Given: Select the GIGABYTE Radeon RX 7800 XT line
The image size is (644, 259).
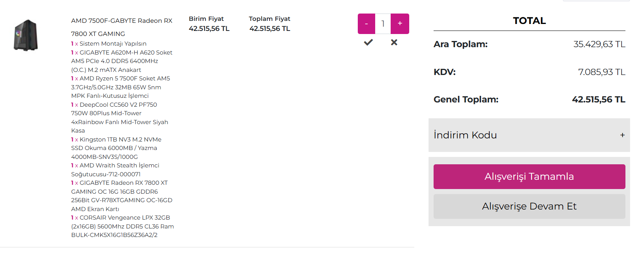Looking at the screenshot, I should (x=122, y=196).
